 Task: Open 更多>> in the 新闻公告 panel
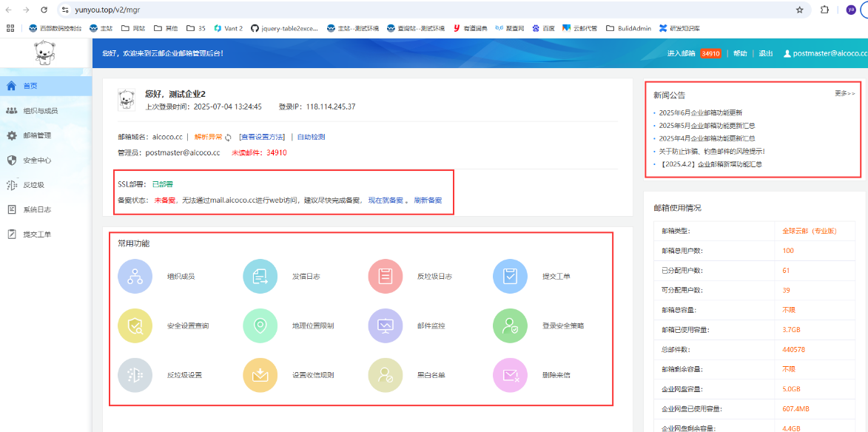(x=844, y=94)
